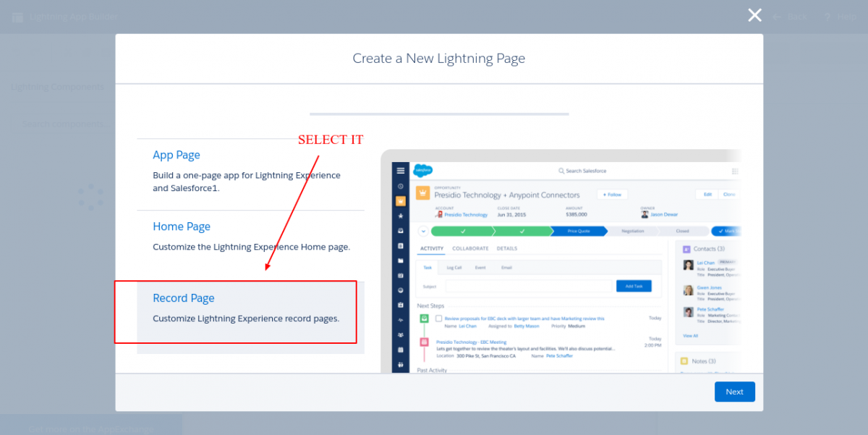Click the Notes (3) card heading
This screenshot has height=435, width=868.
tap(704, 360)
